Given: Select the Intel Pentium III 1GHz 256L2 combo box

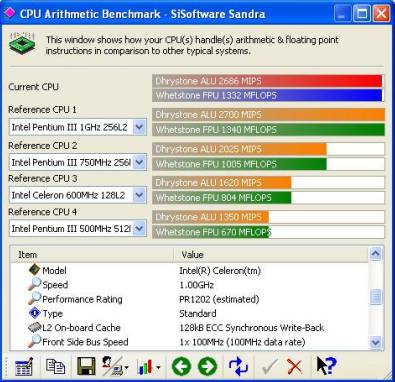Looking at the screenshot, I should click(78, 127).
